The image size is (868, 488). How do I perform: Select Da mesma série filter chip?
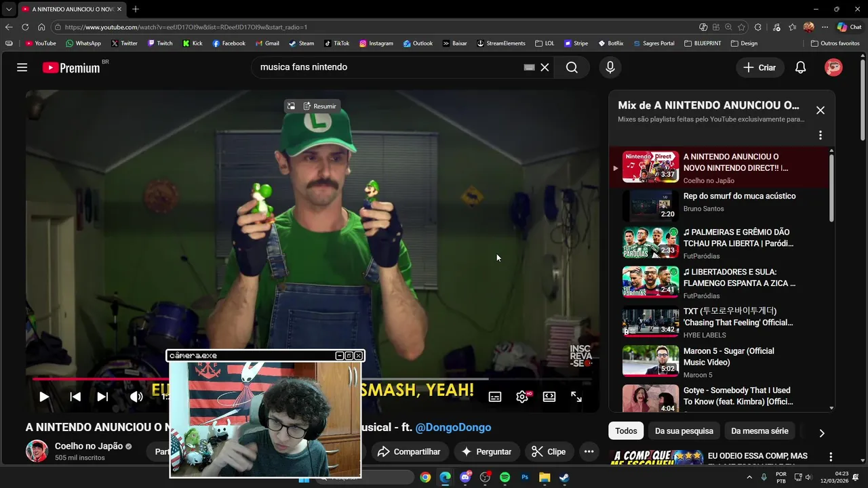coord(759,431)
